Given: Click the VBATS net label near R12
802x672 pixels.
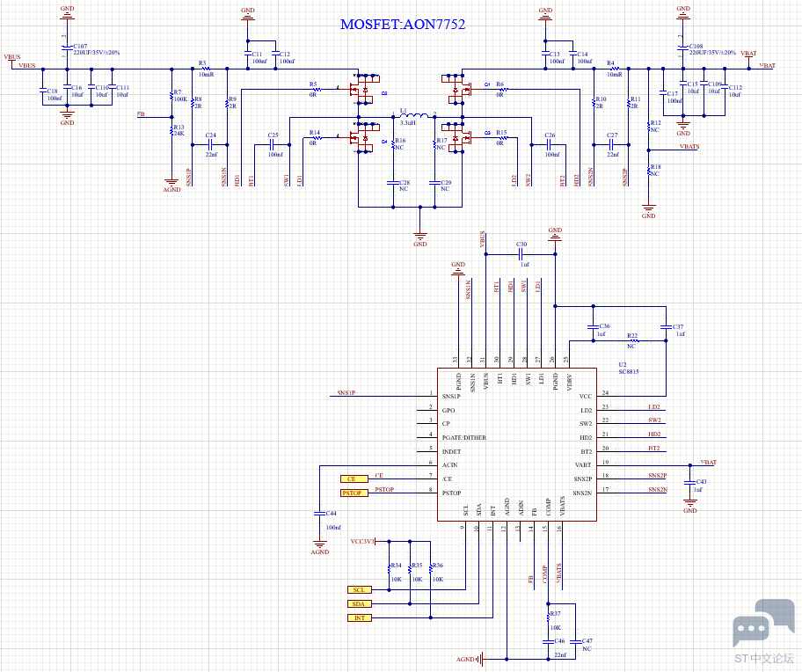Looking at the screenshot, I should point(689,147).
